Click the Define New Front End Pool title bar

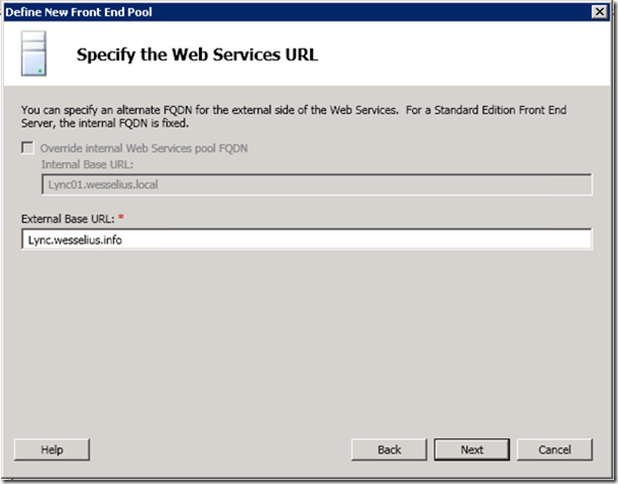[250, 10]
